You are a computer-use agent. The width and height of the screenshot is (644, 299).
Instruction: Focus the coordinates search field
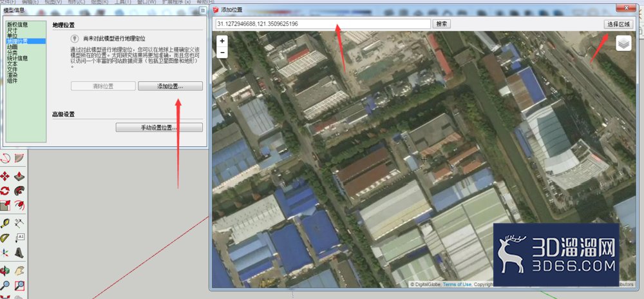[x=323, y=24]
